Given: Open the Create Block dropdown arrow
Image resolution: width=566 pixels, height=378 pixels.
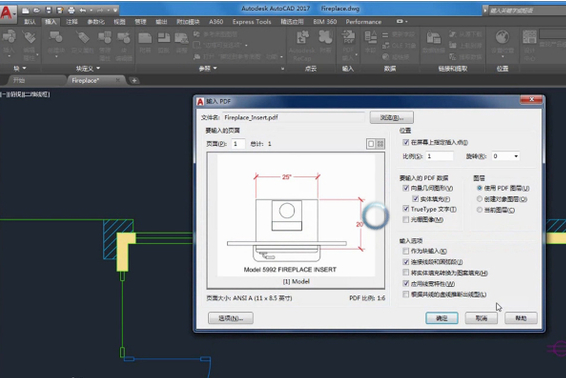Looking at the screenshot, I should 56,57.
